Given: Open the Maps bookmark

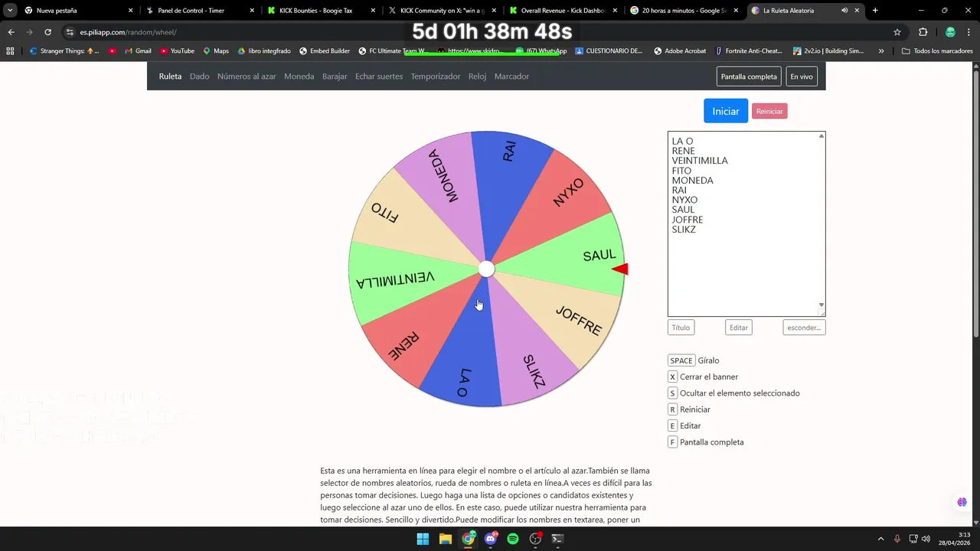Looking at the screenshot, I should click(216, 51).
